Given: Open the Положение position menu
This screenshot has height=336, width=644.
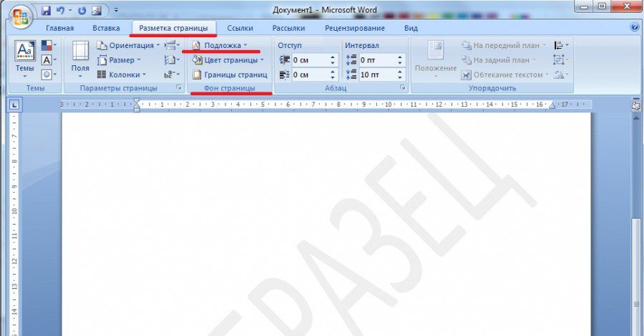Looking at the screenshot, I should tap(435, 59).
